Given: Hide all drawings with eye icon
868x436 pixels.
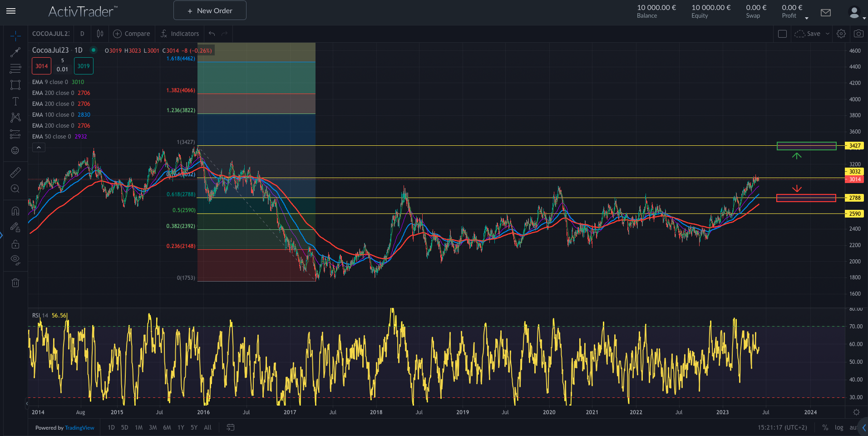Looking at the screenshot, I should click(15, 260).
